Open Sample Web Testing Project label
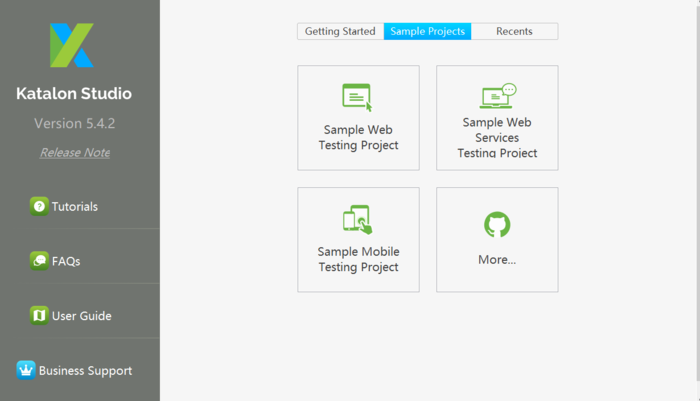The width and height of the screenshot is (700, 401). click(358, 138)
